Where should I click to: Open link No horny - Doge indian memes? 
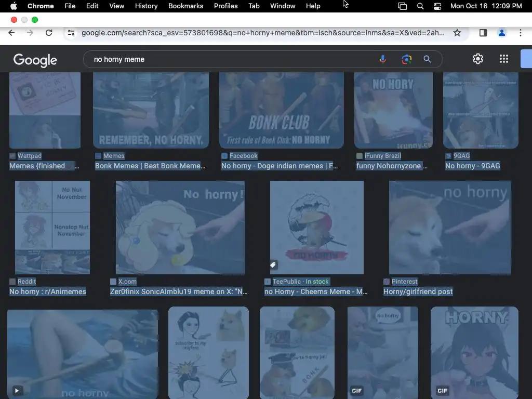[x=279, y=166]
